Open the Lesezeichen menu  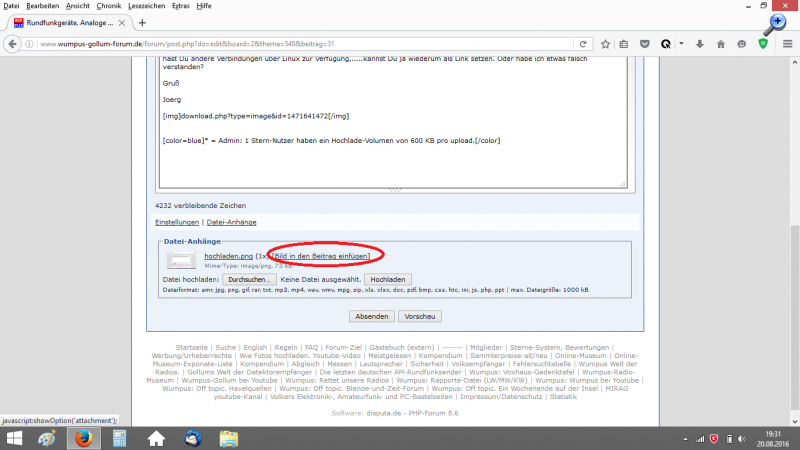click(145, 6)
